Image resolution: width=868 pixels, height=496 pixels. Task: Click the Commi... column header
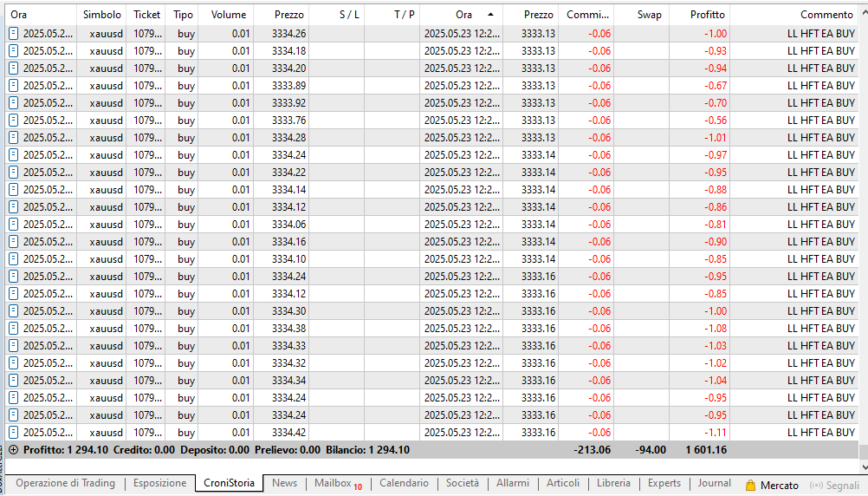pos(587,15)
